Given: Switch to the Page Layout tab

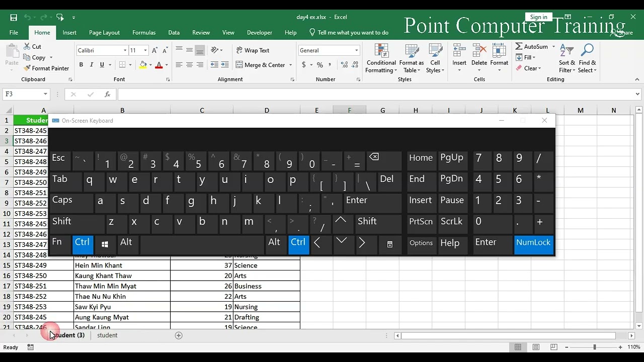Looking at the screenshot, I should pyautogui.click(x=104, y=33).
